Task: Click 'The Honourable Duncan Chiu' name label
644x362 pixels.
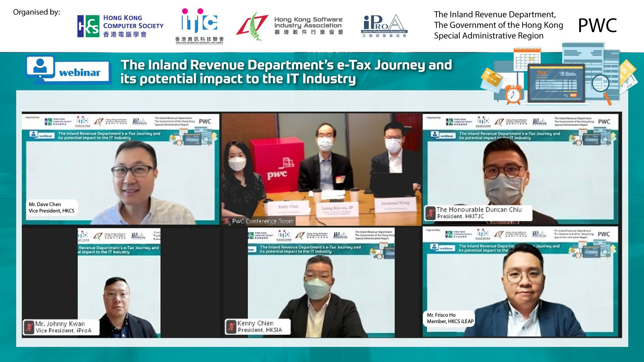Action: click(x=479, y=209)
